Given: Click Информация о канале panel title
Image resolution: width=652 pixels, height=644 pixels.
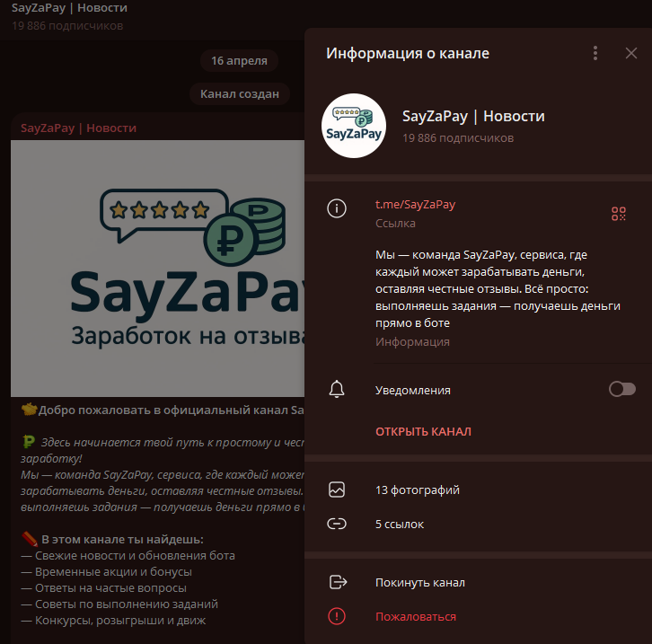Looking at the screenshot, I should tap(408, 53).
